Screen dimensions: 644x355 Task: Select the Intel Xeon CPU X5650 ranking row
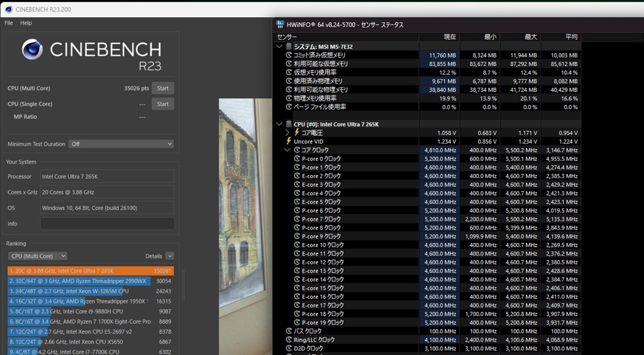pos(91,342)
